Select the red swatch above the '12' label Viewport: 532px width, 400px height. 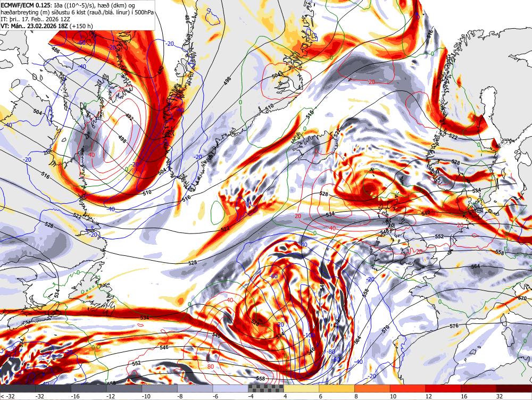443,388
